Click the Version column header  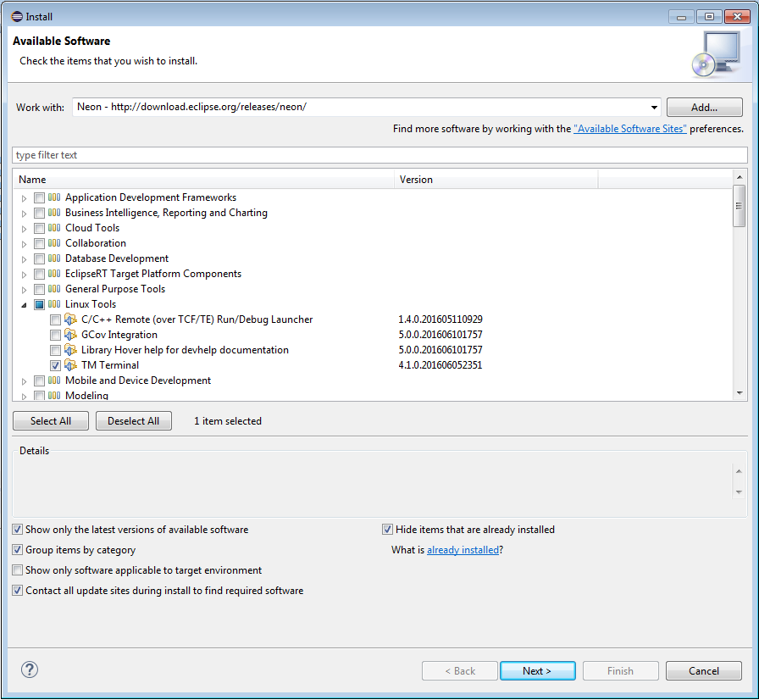pos(496,180)
